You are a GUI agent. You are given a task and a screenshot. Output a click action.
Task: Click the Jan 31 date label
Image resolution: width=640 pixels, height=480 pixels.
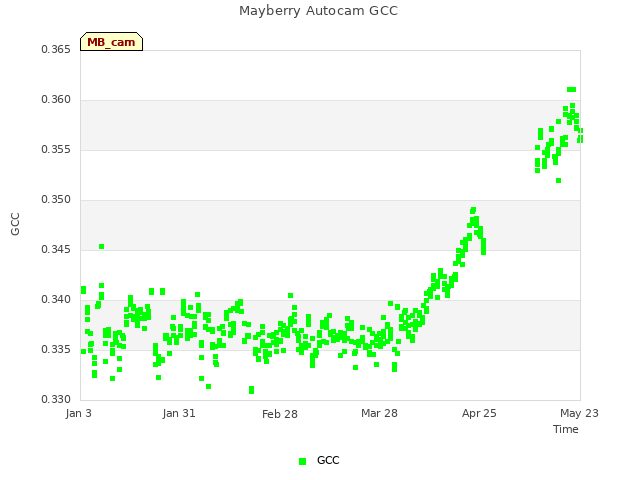point(179,413)
